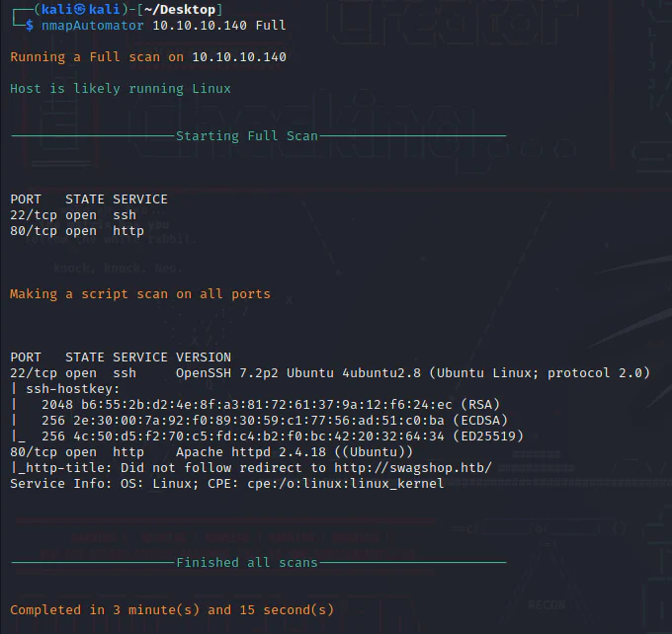Click 'Completed in 3 minute(s) and 15 second(s)'
This screenshot has height=634, width=672.
point(172,610)
